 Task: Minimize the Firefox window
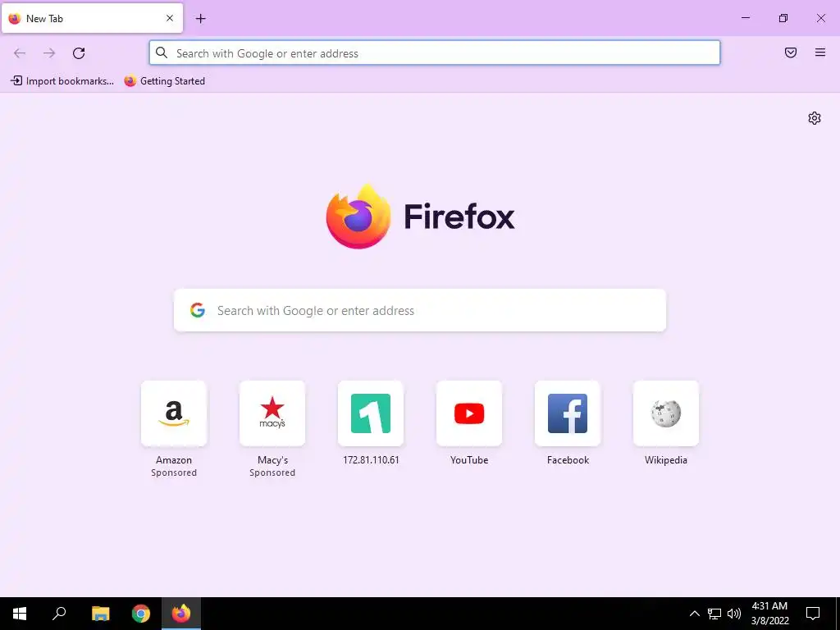(745, 18)
